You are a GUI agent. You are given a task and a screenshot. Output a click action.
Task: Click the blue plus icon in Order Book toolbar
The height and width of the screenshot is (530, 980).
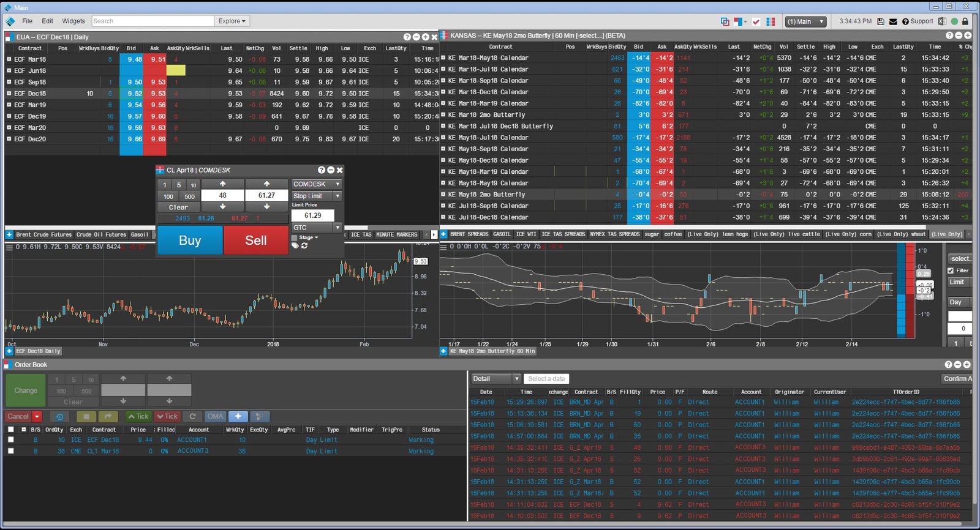coord(238,416)
